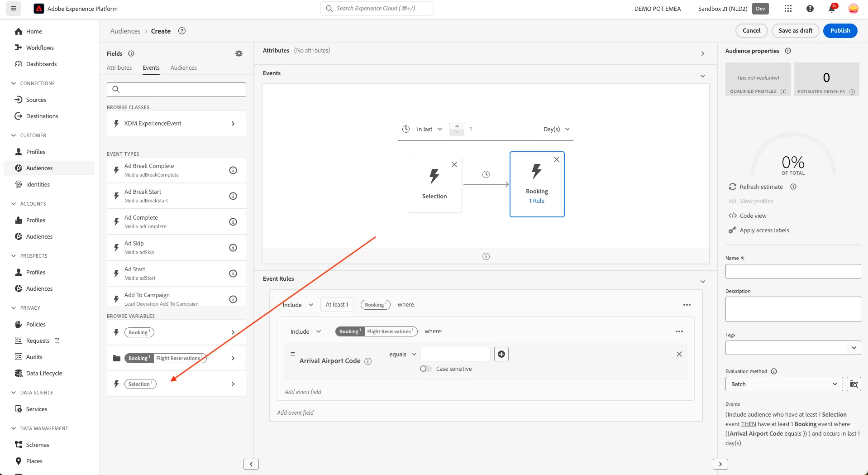The height and width of the screenshot is (475, 868).
Task: Click Refresh estimate
Action: [x=761, y=187]
